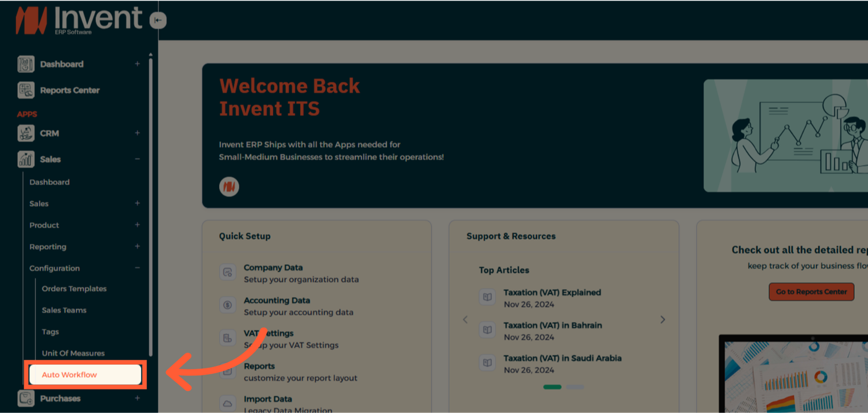
Task: Open Taxation (VAT) Explained article
Action: pyautogui.click(x=552, y=293)
